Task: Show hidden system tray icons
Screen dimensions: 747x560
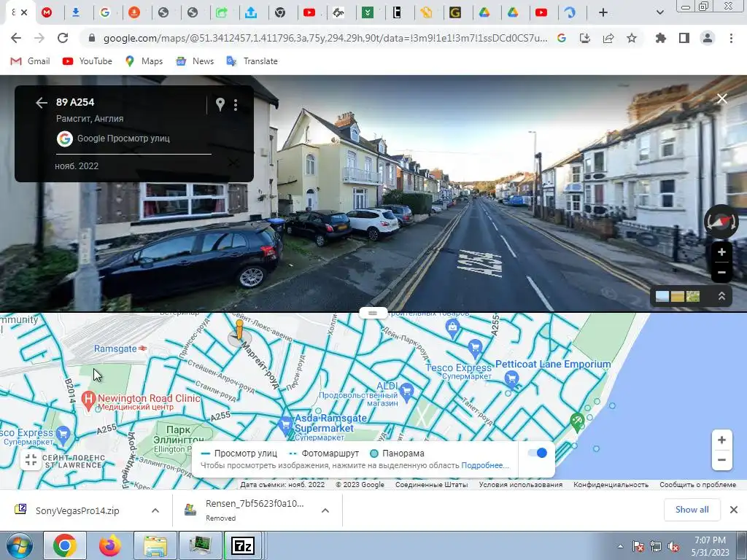Action: tap(620, 547)
